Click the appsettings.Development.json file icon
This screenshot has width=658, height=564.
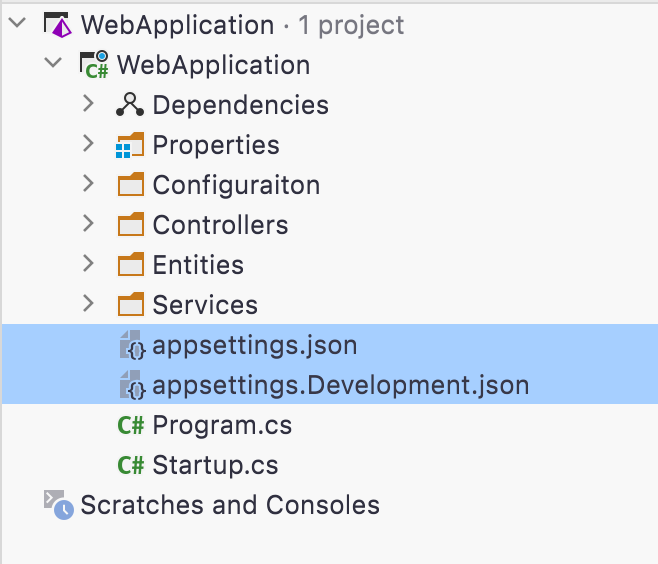132,386
